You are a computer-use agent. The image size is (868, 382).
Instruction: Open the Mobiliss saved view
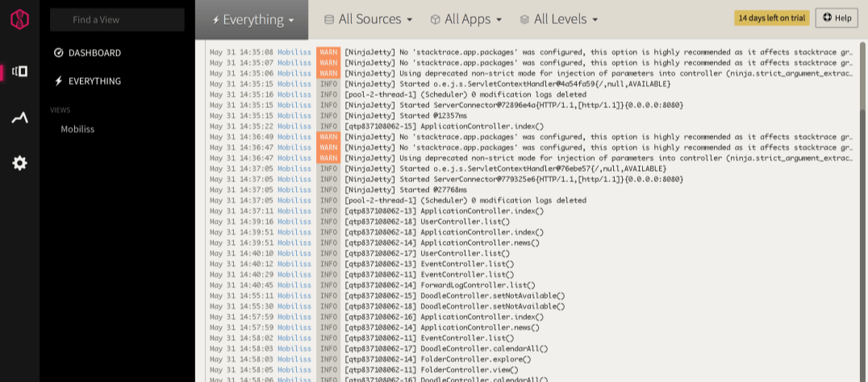click(77, 130)
